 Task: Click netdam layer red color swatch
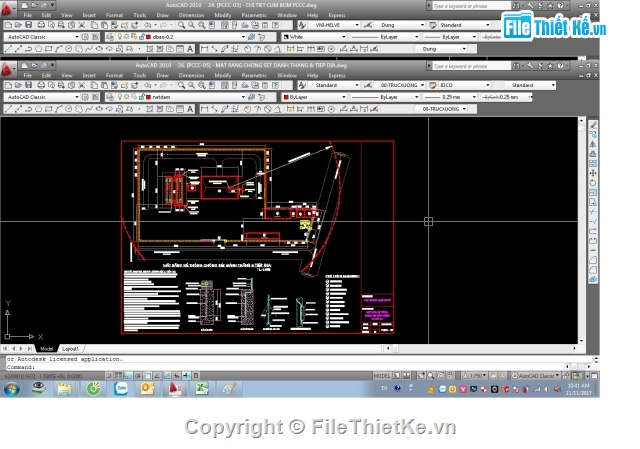pos(148,97)
